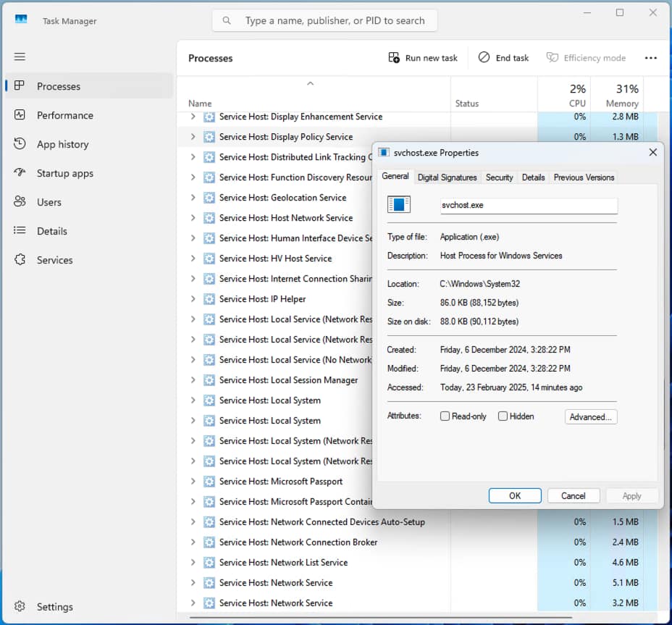The width and height of the screenshot is (672, 625).
Task: Open the Startup apps section
Action: [20, 173]
